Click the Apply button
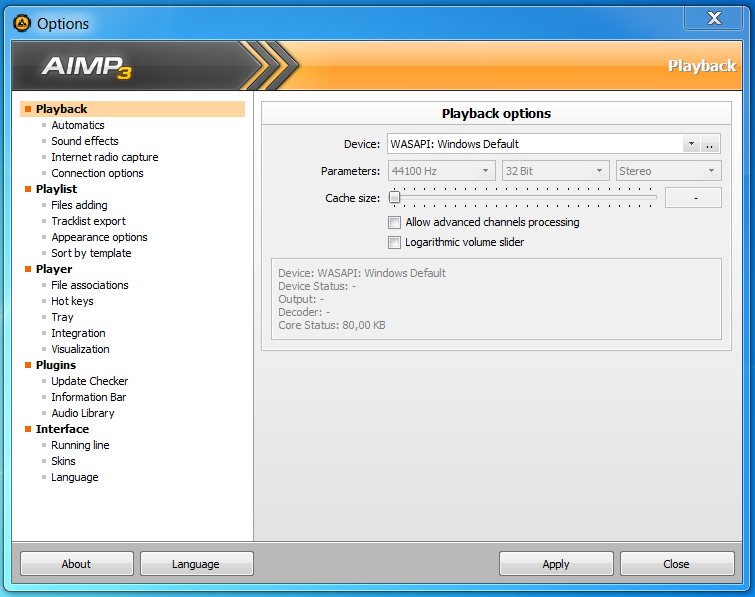Screen dimensions: 755x597 pyautogui.click(x=556, y=564)
